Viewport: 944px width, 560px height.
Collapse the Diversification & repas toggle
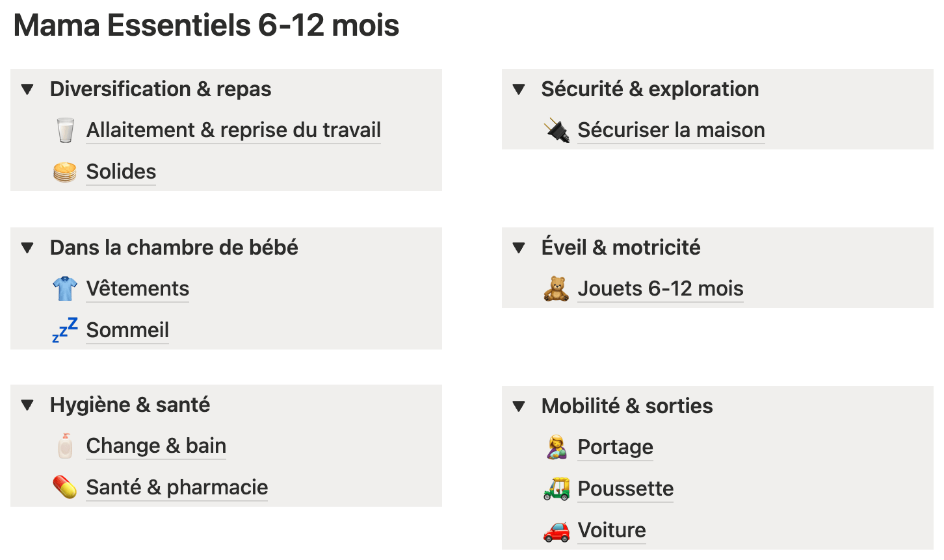[x=27, y=90]
